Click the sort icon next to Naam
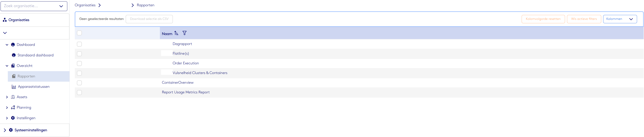 click(176, 33)
